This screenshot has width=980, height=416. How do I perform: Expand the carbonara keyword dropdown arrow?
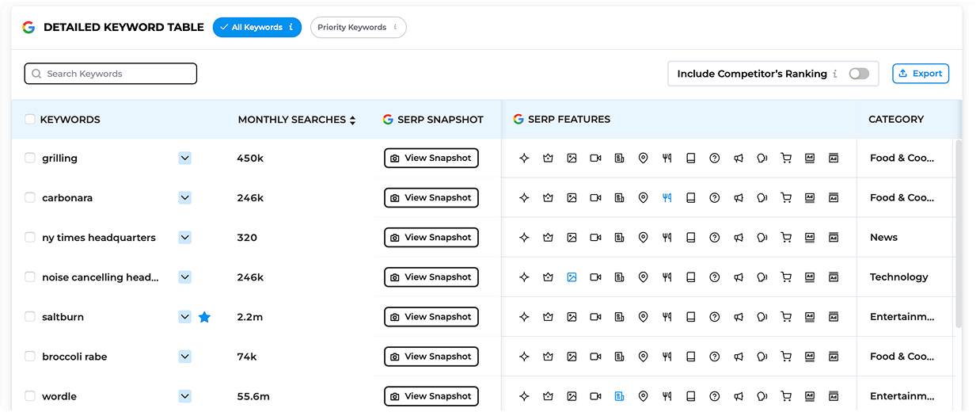click(184, 197)
